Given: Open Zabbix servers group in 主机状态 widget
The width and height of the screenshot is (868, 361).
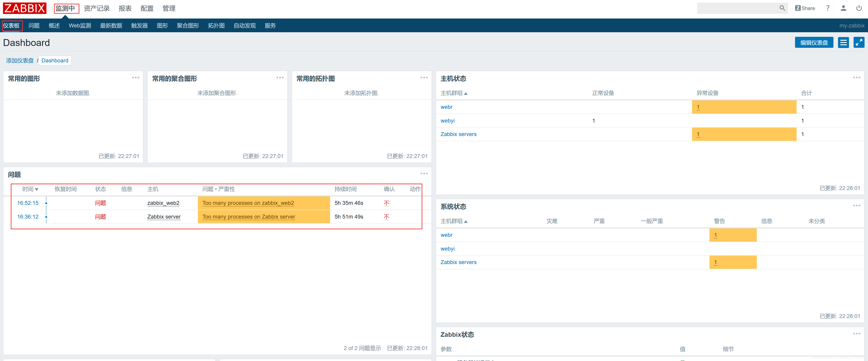Looking at the screenshot, I should coord(458,134).
